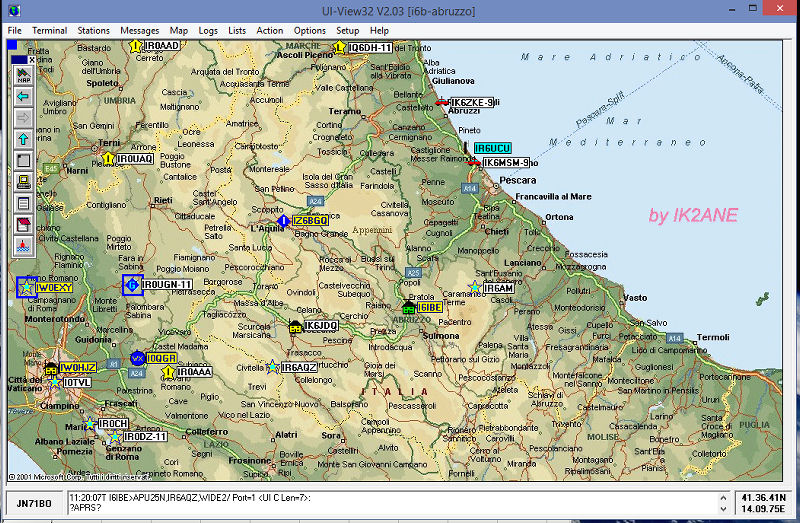Select the IR0CH star icon
This screenshot has width=800, height=523.
click(x=90, y=424)
